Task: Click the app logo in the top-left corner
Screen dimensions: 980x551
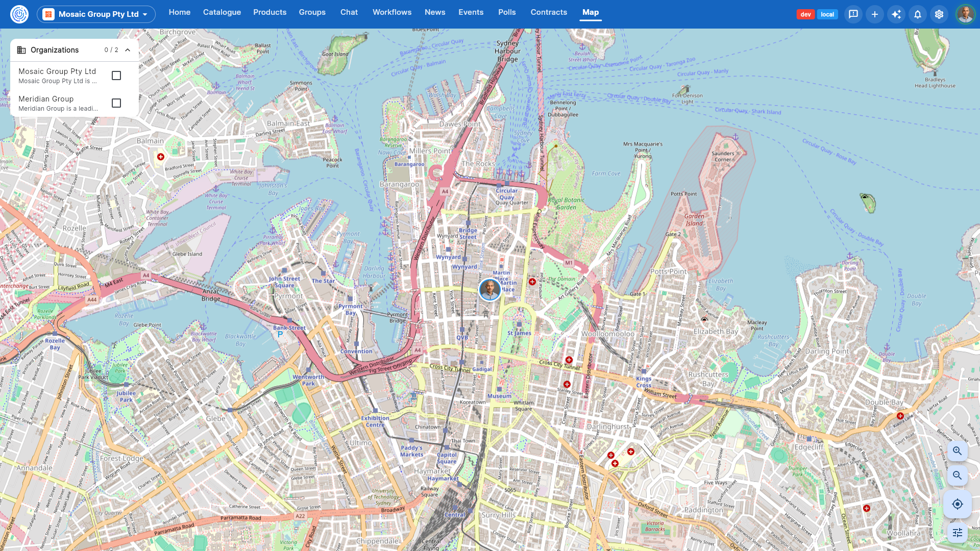Action: tap(19, 14)
